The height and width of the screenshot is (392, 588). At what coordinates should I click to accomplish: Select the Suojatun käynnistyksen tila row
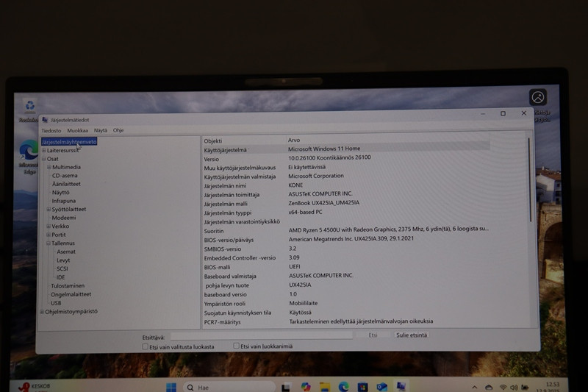tap(346, 313)
